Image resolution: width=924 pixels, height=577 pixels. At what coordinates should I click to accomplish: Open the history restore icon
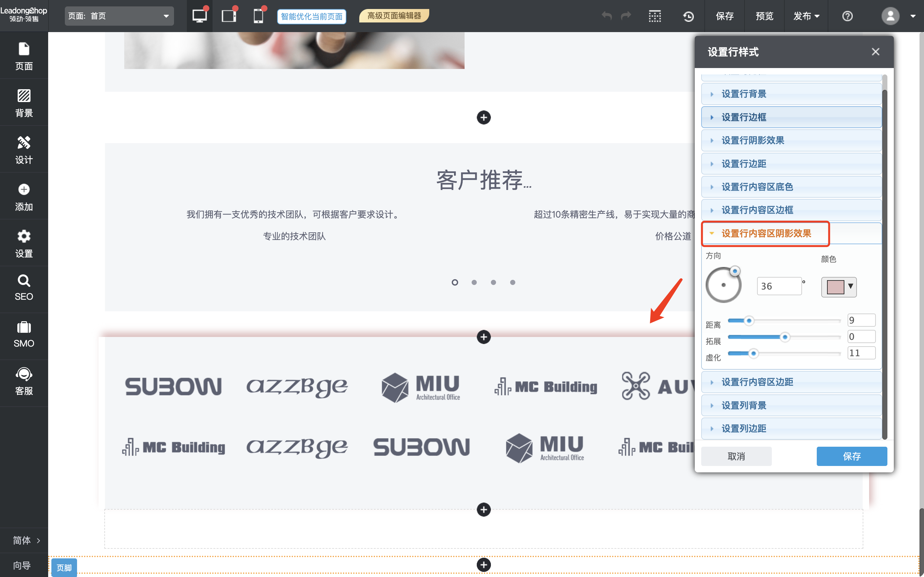pos(688,16)
